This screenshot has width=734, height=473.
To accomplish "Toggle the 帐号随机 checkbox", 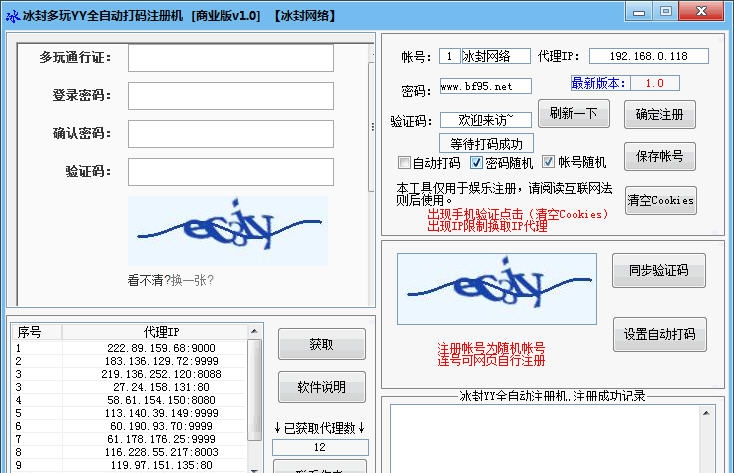I will coord(548,162).
